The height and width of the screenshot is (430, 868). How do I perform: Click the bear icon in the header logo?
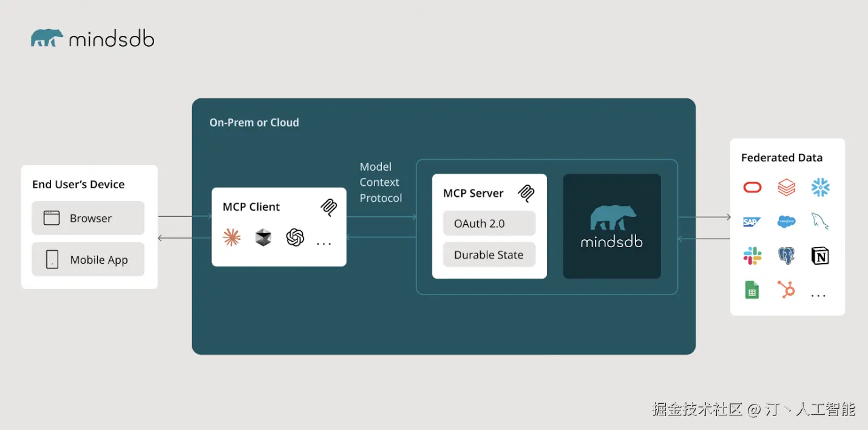point(47,38)
